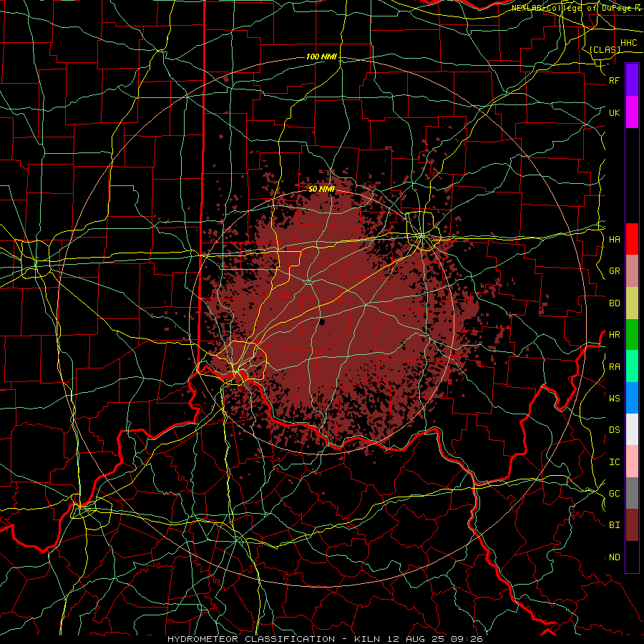Select the yellow BD legend color block

(632, 303)
